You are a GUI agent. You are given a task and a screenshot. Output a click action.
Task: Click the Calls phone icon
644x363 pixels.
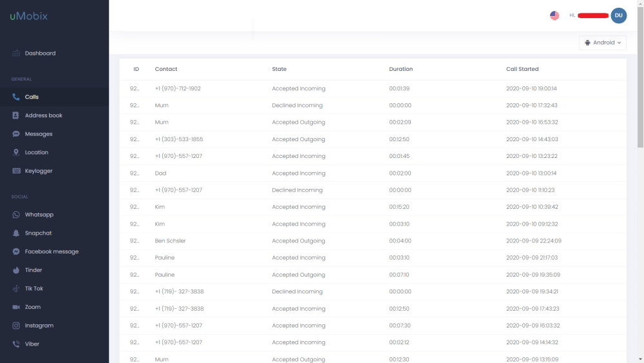coord(16,97)
